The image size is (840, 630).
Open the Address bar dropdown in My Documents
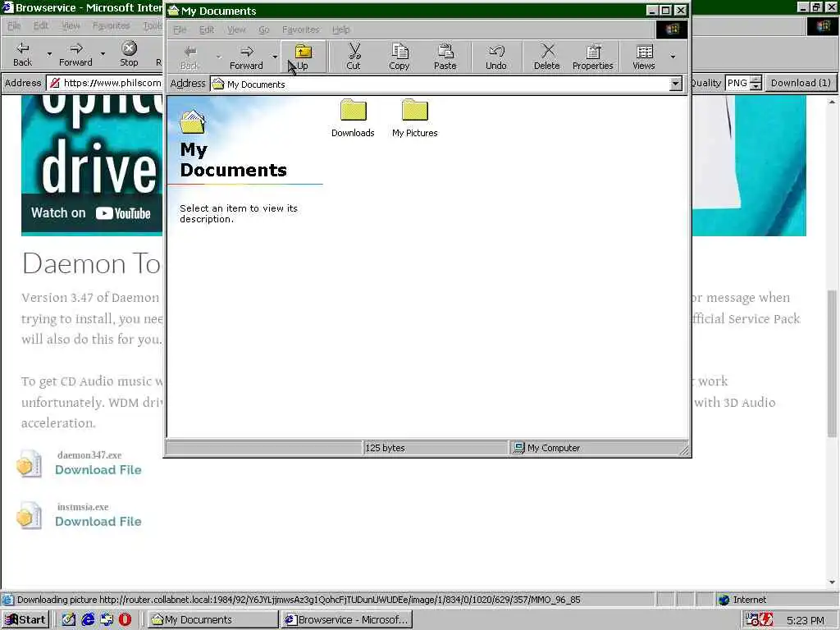click(676, 84)
